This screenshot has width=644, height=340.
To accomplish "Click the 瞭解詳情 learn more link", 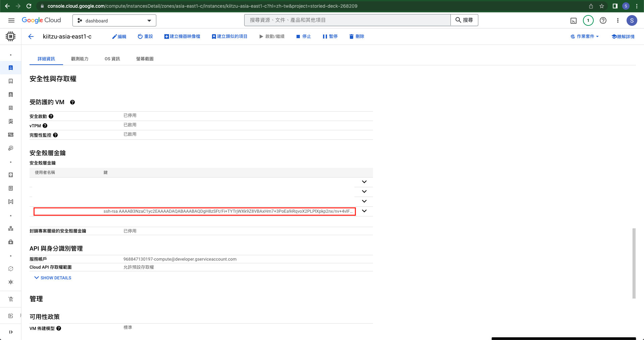I will [623, 37].
